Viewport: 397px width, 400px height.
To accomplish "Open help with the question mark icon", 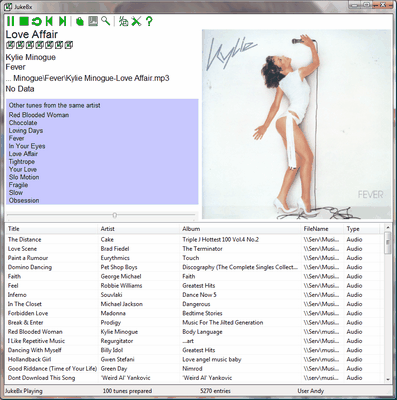I will click(149, 21).
